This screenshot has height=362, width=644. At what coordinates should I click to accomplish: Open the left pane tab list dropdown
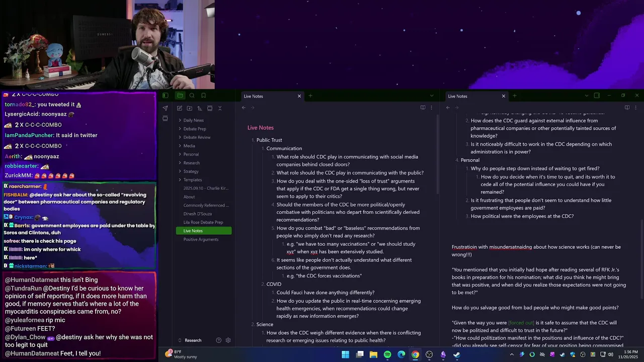(x=431, y=96)
